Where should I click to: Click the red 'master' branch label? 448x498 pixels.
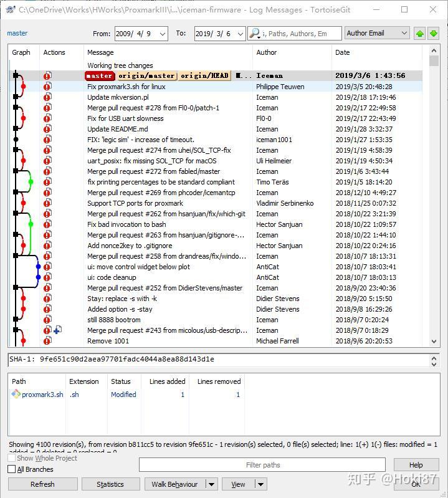coord(100,75)
